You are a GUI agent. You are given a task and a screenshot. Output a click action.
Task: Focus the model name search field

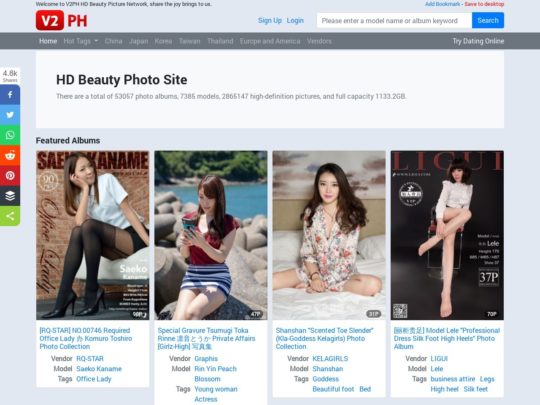click(x=394, y=20)
